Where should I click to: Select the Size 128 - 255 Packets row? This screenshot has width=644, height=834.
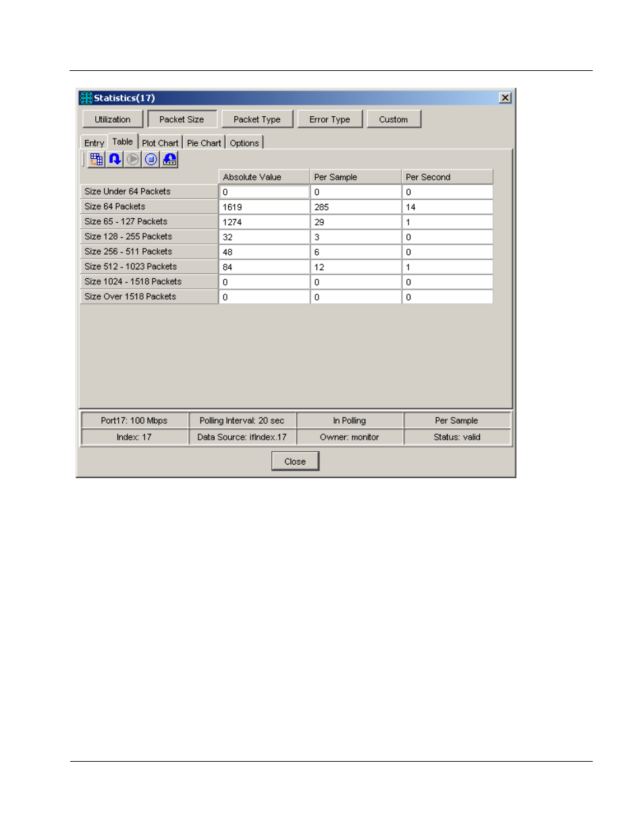coord(149,236)
